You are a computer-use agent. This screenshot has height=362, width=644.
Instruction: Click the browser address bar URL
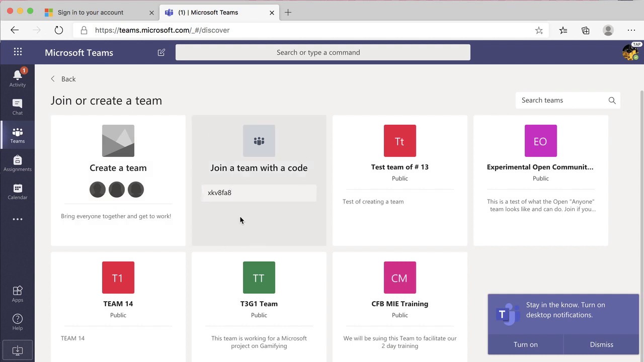click(x=162, y=30)
